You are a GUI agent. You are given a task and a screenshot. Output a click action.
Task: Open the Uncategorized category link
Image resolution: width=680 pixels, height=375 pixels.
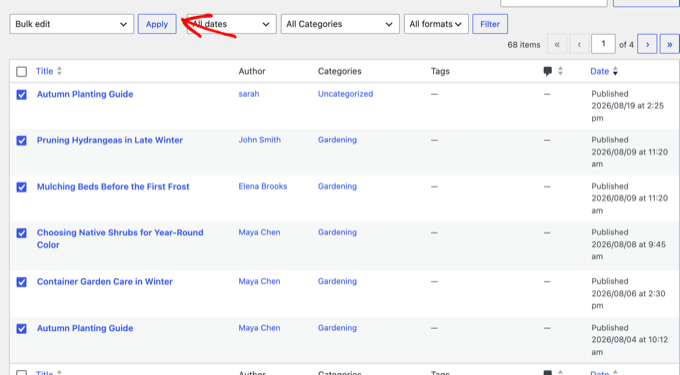pos(345,94)
